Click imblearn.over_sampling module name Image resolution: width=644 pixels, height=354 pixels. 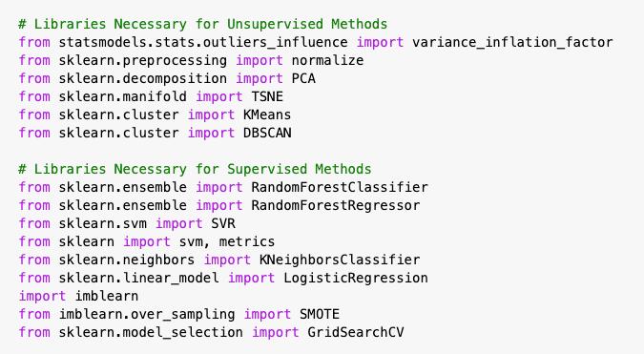(x=147, y=314)
